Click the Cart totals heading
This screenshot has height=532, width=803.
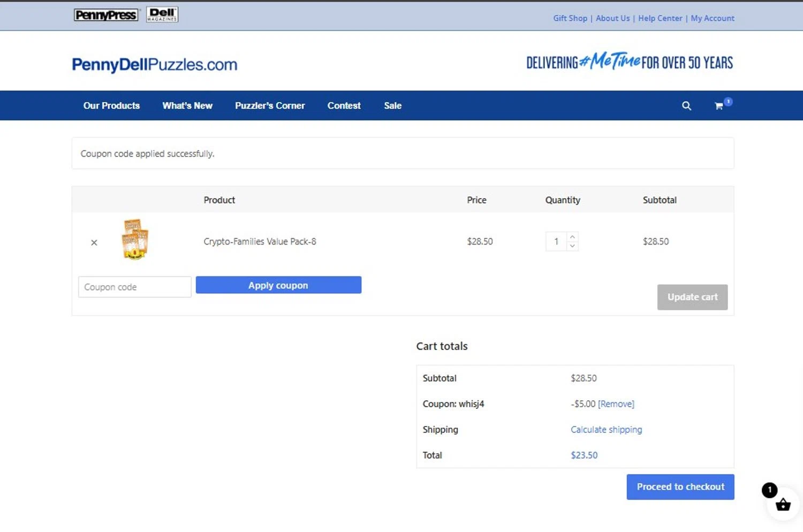442,346
